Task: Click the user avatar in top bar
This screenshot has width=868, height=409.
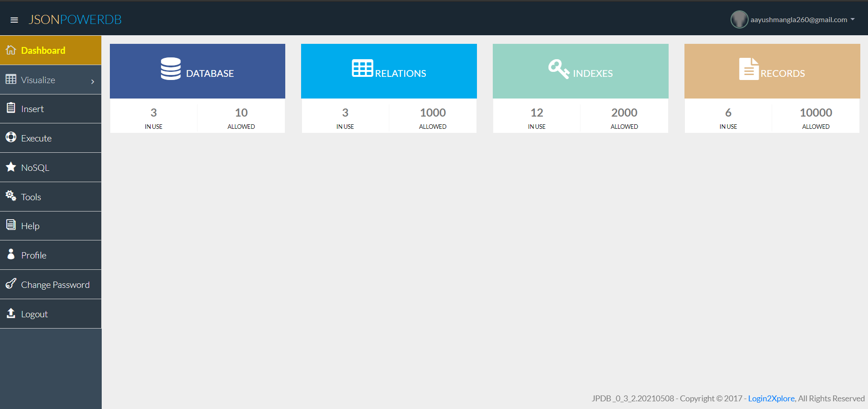Action: (x=739, y=19)
